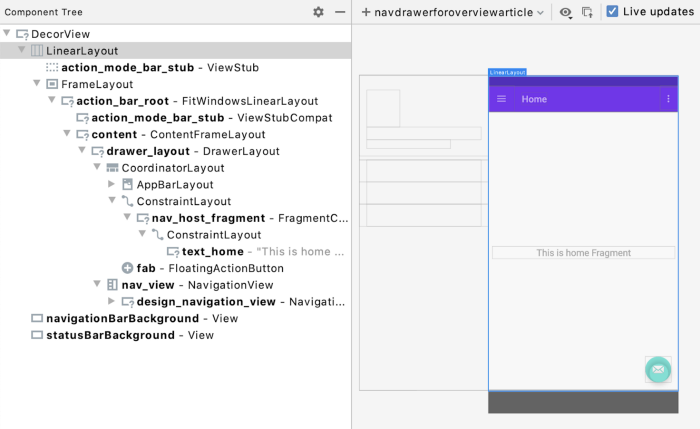Minimize the Component Tree panel
Image resolution: width=700 pixels, height=429 pixels.
coord(340,12)
